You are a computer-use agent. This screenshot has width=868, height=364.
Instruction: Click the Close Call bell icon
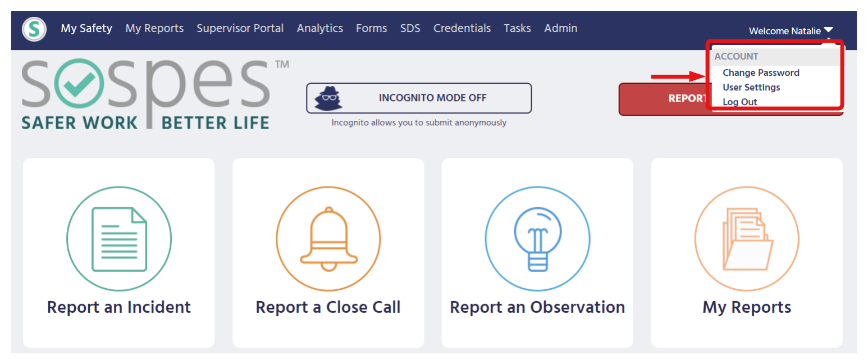click(328, 239)
